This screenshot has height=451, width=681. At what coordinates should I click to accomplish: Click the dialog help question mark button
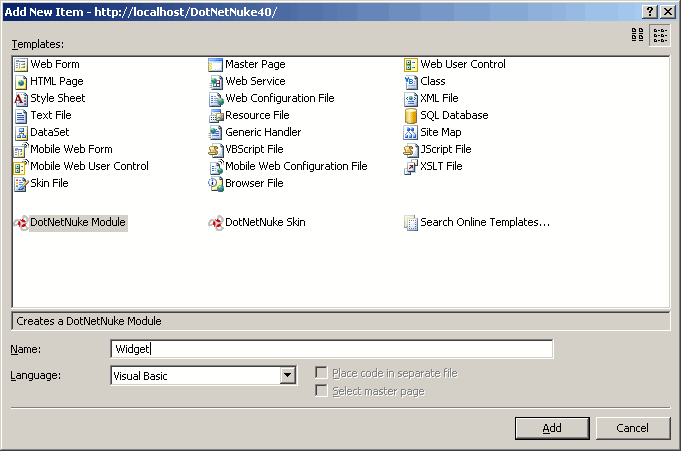pos(649,11)
